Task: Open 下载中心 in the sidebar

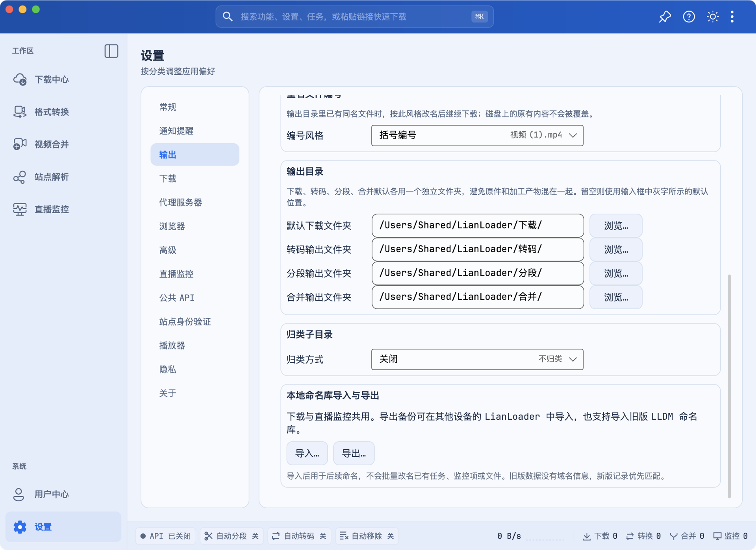Action: (x=63, y=79)
